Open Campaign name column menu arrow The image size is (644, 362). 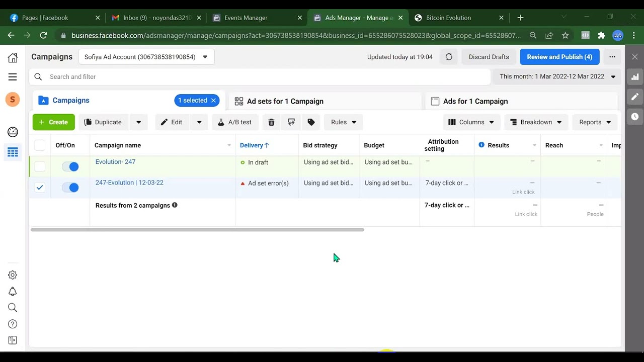pyautogui.click(x=229, y=145)
